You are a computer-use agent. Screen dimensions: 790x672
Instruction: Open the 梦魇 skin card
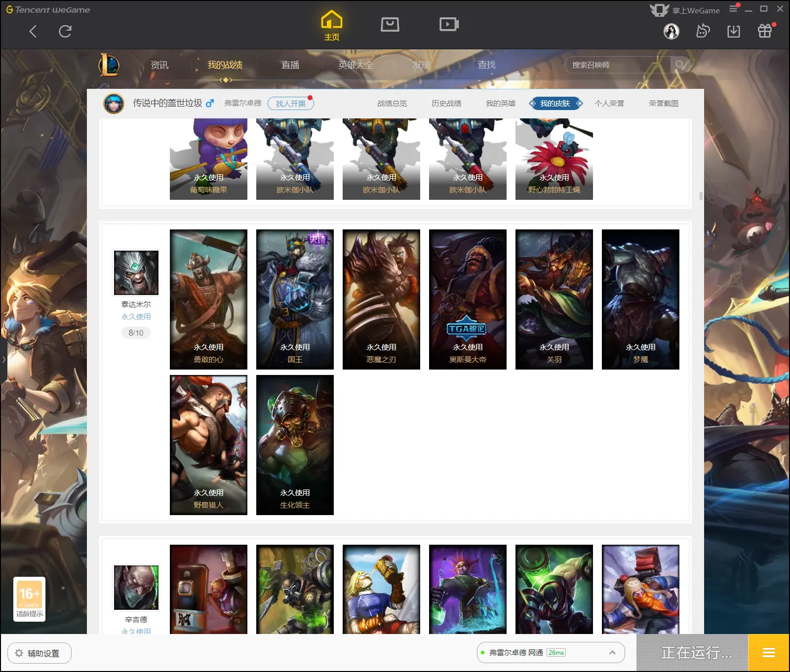[640, 299]
